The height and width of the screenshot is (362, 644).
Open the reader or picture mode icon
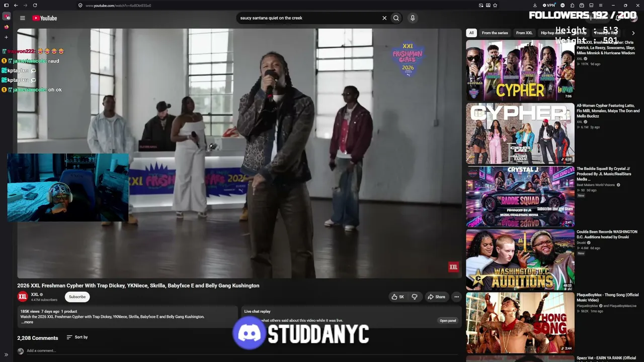point(481,6)
